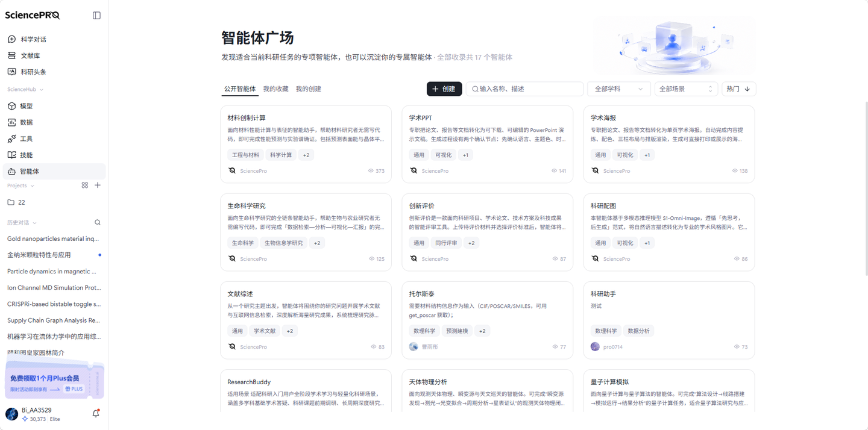Open history chat Gold nanoparticles material inq...

point(54,239)
